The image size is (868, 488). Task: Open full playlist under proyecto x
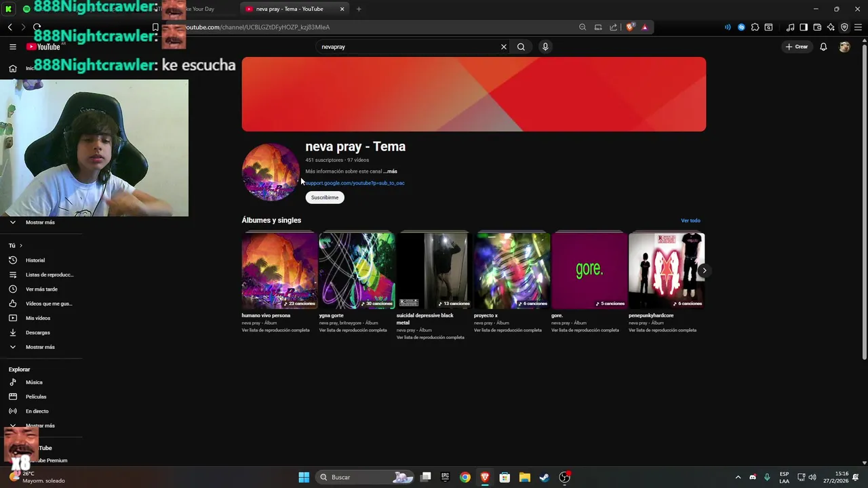507,330
